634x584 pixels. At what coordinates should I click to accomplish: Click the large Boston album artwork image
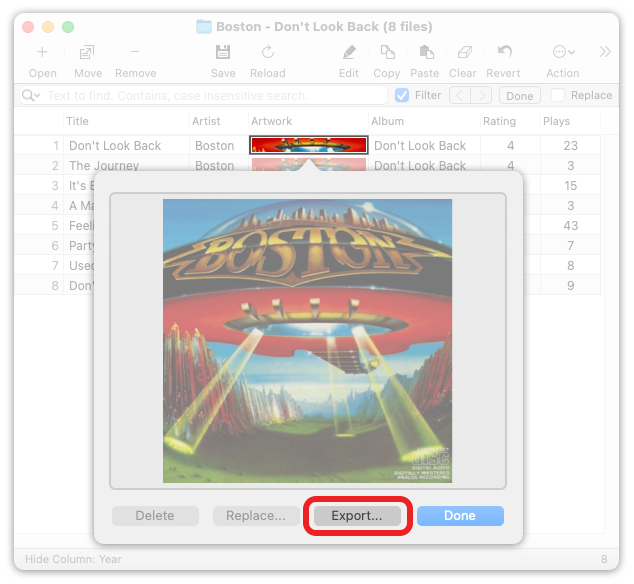(307, 341)
